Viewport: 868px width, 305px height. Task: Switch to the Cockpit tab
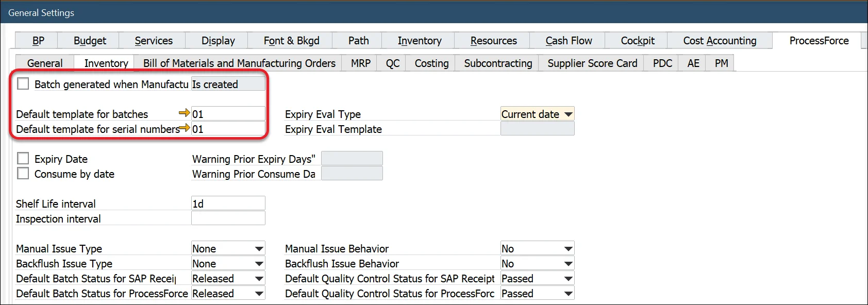(637, 41)
